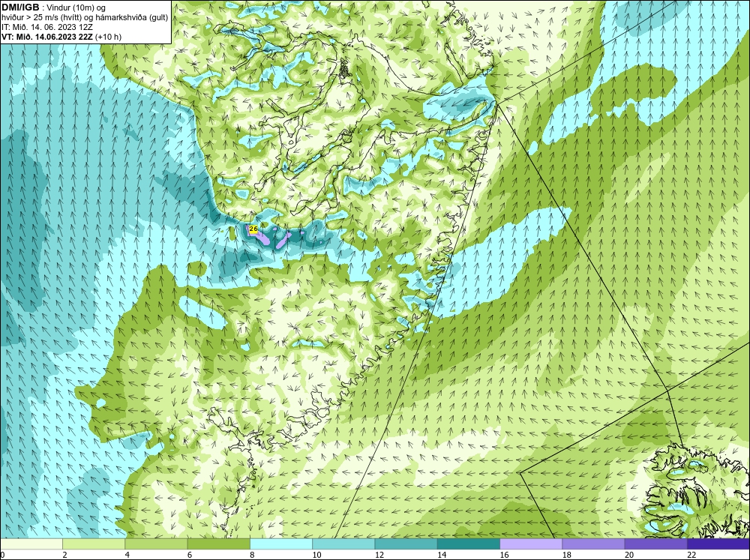Image resolution: width=750 pixels, height=560 pixels.
Task: Click the 12-14 m/s teal legend swatch
Action: [406, 544]
